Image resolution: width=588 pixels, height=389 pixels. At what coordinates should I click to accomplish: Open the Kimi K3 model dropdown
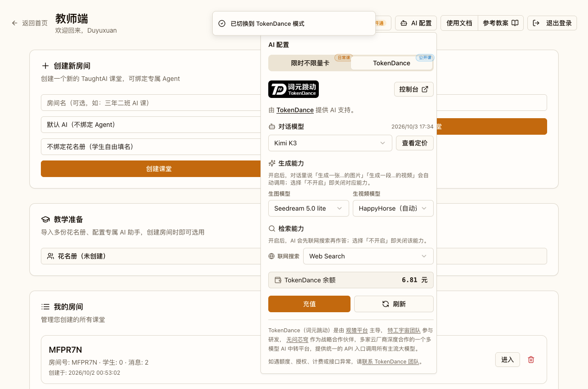tap(330, 143)
